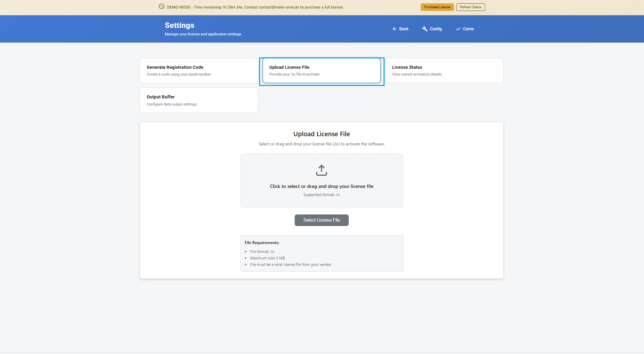Go Back using the header link

coord(400,29)
